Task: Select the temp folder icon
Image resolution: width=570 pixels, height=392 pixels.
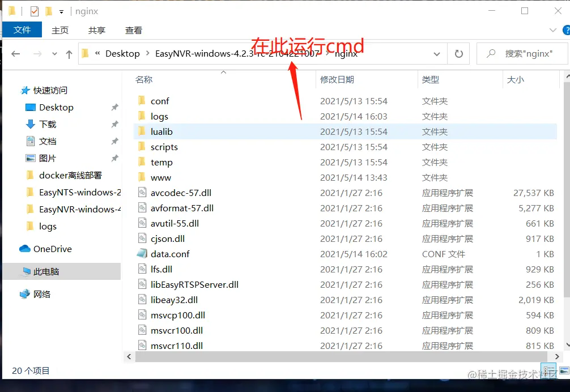Action: coord(142,162)
